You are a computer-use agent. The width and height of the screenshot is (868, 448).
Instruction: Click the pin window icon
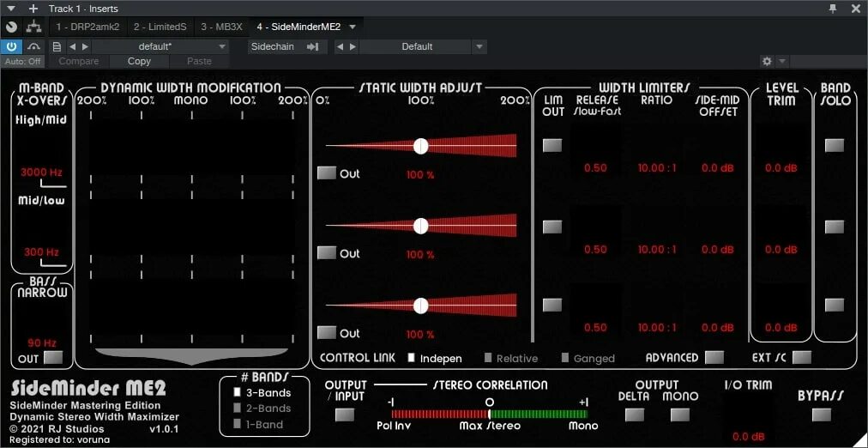point(833,9)
